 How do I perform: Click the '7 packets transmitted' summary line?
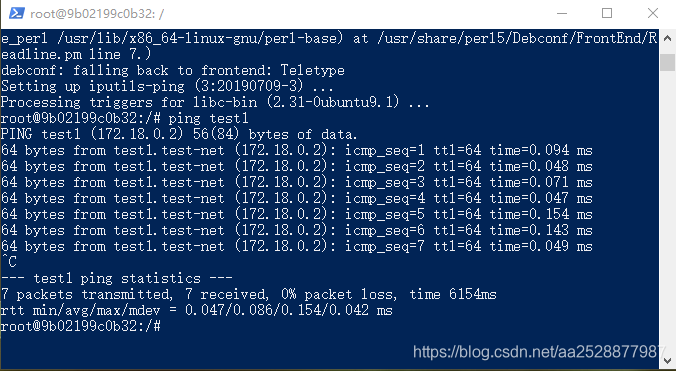[249, 294]
